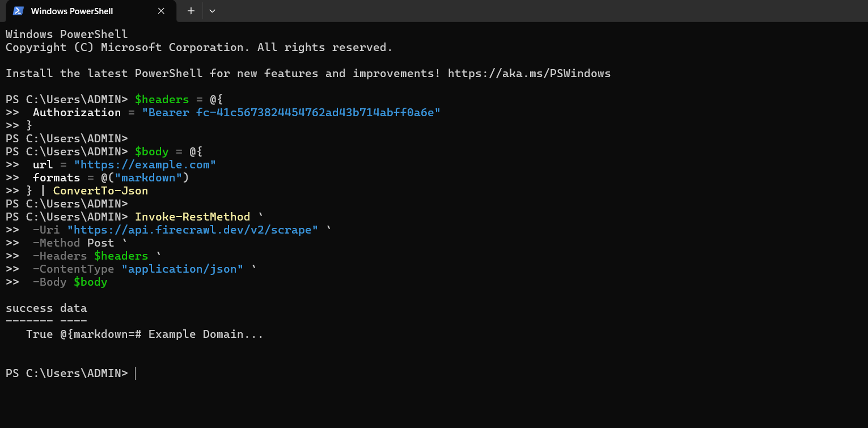Viewport: 868px width, 428px height.
Task: Click the 'True' result value
Action: pos(39,334)
